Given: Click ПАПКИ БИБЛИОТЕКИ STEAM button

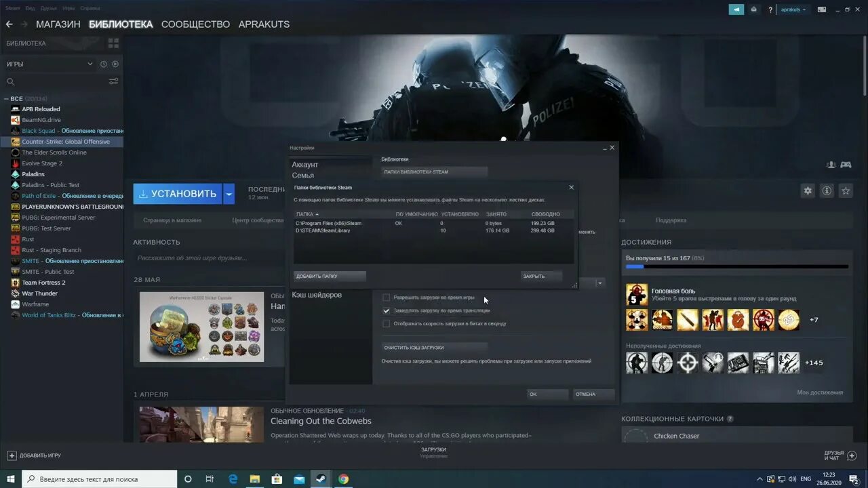Looking at the screenshot, I should coord(435,171).
